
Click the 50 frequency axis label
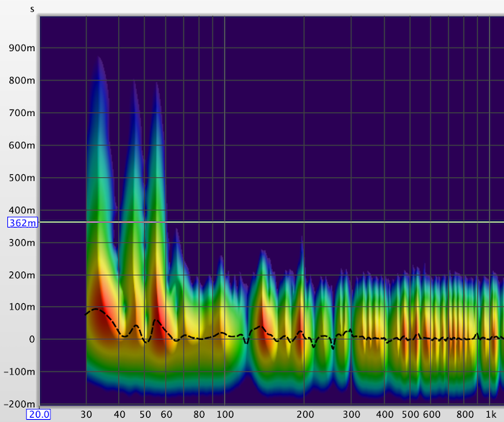point(145,414)
